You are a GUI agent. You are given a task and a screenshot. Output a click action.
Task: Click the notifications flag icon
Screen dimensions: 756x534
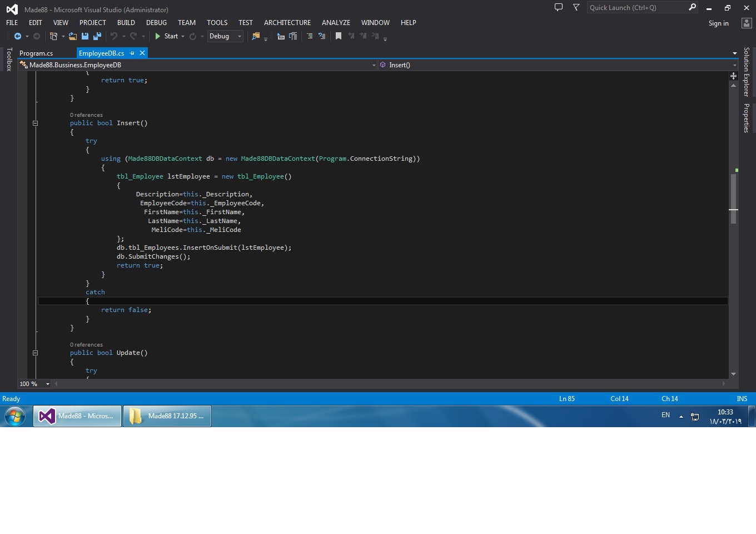point(576,7)
